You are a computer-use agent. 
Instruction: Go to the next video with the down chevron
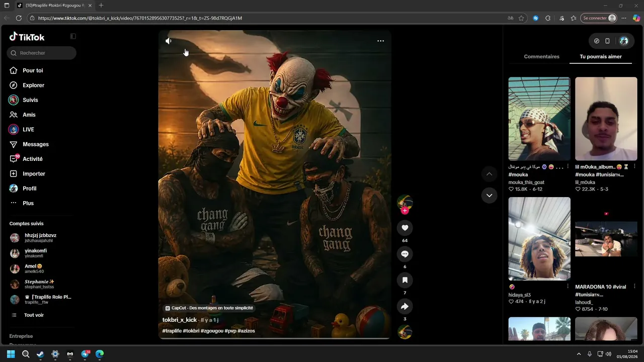(489, 196)
